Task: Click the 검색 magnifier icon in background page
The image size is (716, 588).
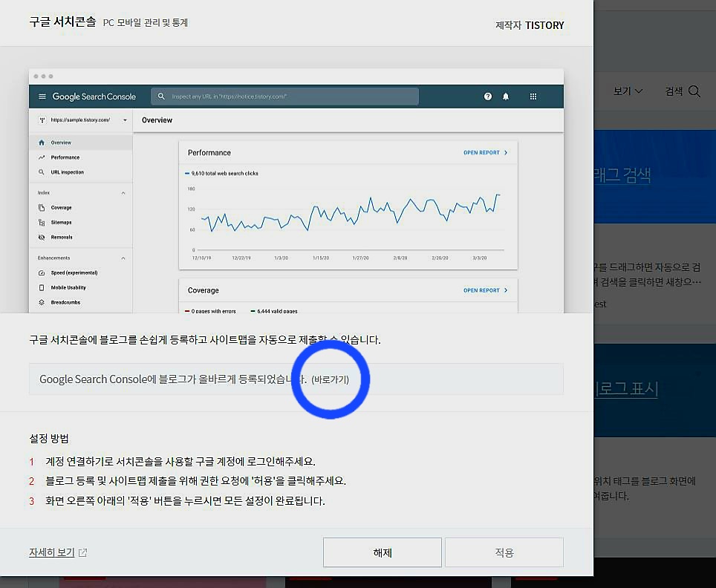Action: 694,91
